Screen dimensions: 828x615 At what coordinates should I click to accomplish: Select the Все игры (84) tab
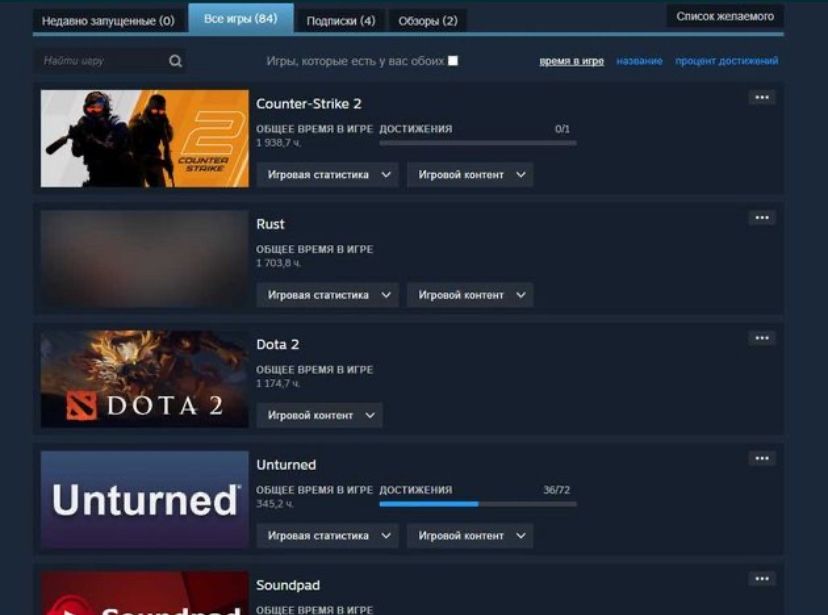click(x=241, y=19)
